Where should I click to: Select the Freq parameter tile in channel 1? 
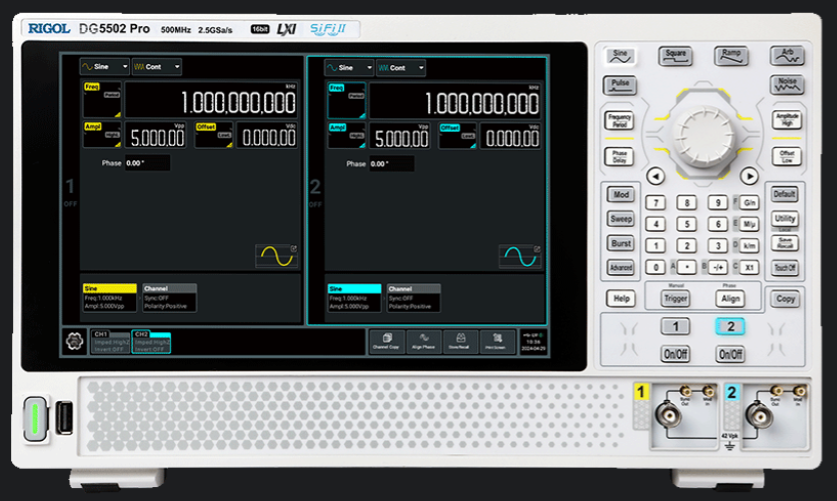102,99
